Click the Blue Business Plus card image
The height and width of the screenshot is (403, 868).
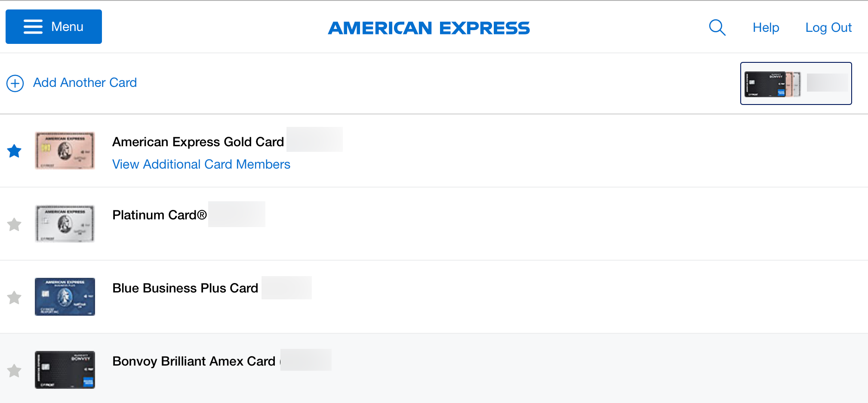pyautogui.click(x=65, y=297)
